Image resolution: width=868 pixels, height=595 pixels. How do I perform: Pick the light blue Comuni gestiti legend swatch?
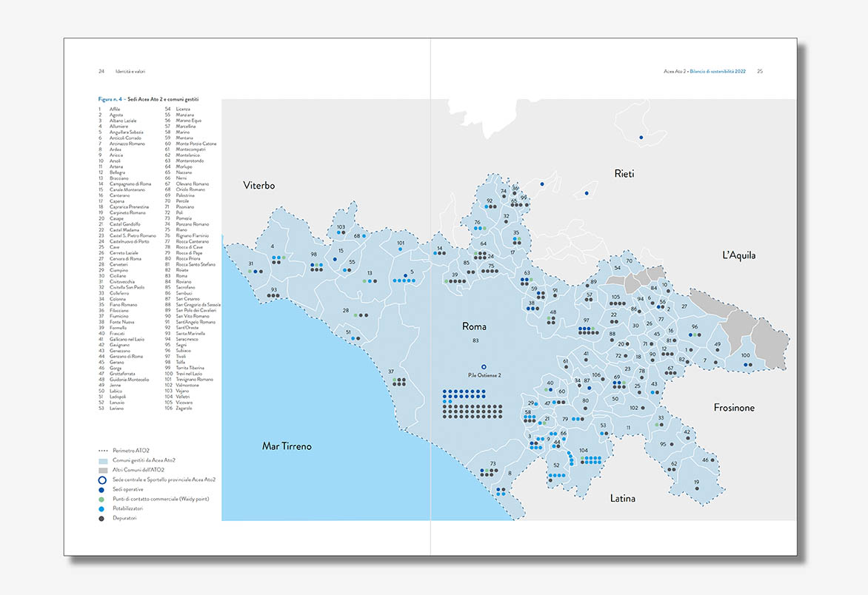[x=103, y=460]
